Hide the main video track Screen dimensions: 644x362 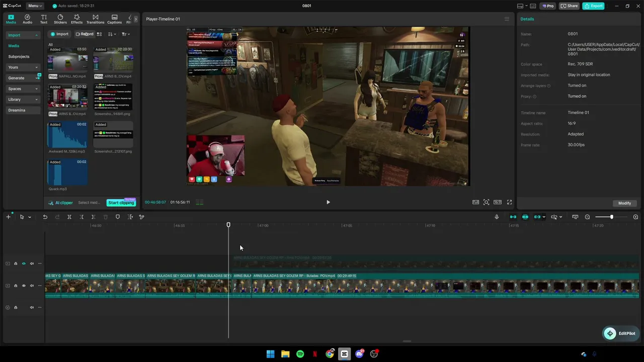click(x=24, y=286)
